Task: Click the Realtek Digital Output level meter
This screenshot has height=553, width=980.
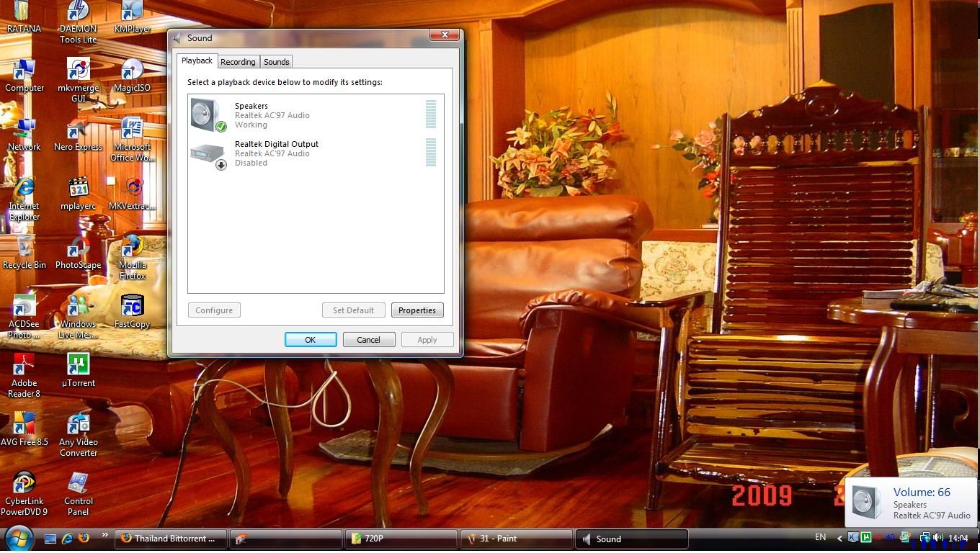Action: [x=431, y=152]
